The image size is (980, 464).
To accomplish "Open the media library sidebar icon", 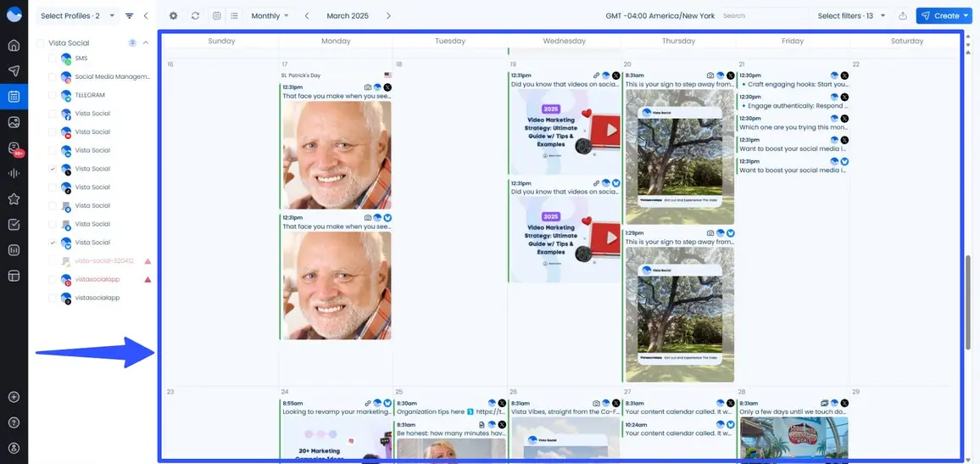I will click(14, 122).
